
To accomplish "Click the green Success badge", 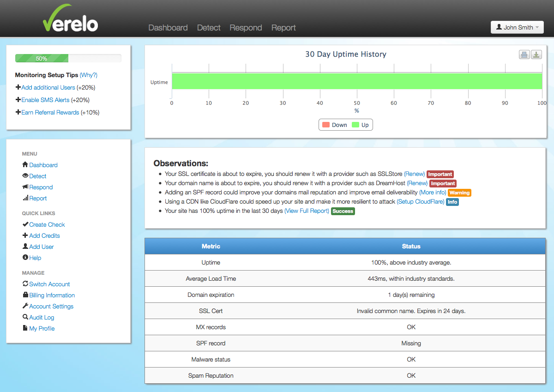I will pos(343,211).
